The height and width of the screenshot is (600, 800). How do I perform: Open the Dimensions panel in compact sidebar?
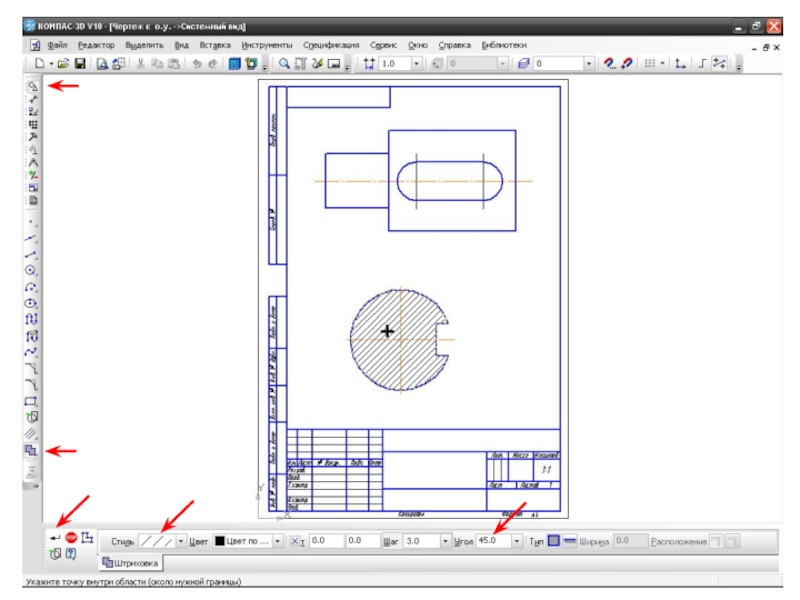point(33,99)
